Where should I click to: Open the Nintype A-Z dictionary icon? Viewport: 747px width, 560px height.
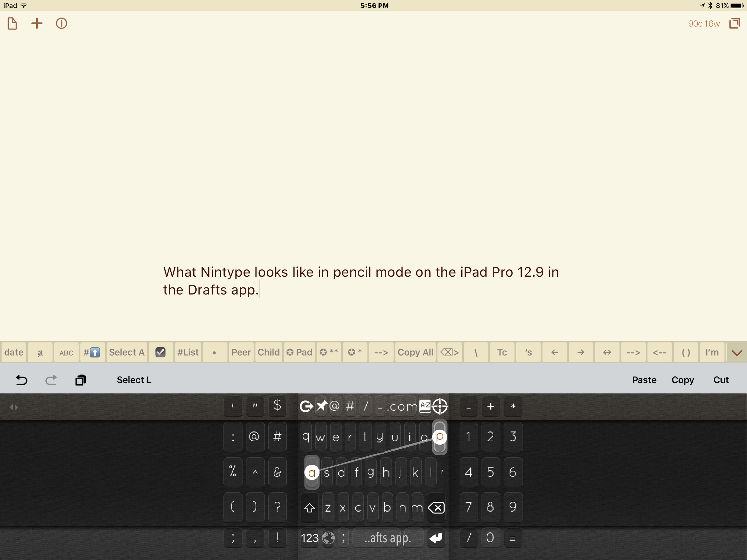[x=425, y=406]
